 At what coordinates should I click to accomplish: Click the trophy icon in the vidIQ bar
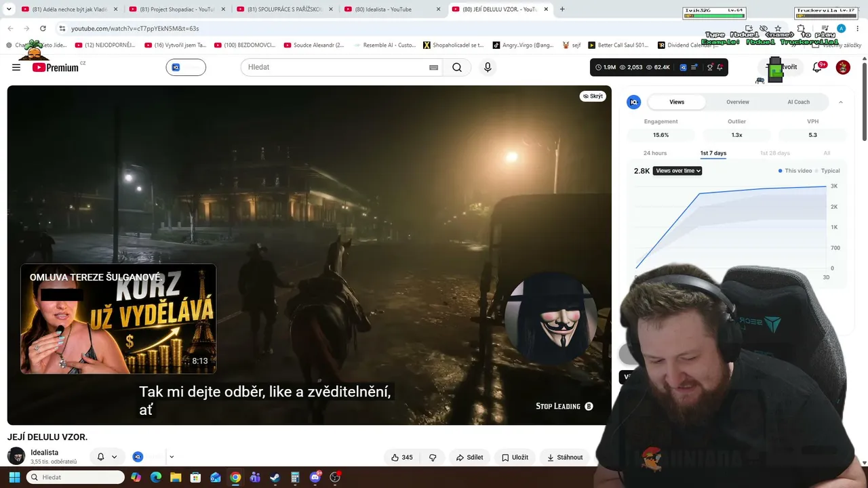710,67
